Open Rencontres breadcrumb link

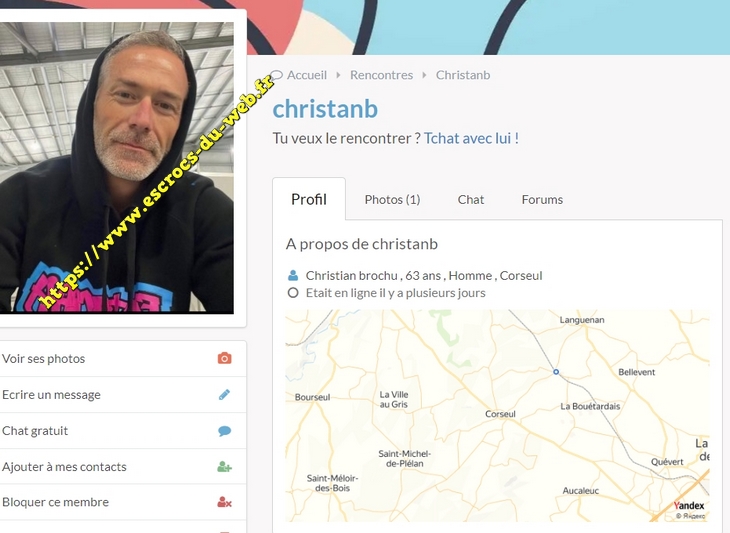click(x=381, y=75)
